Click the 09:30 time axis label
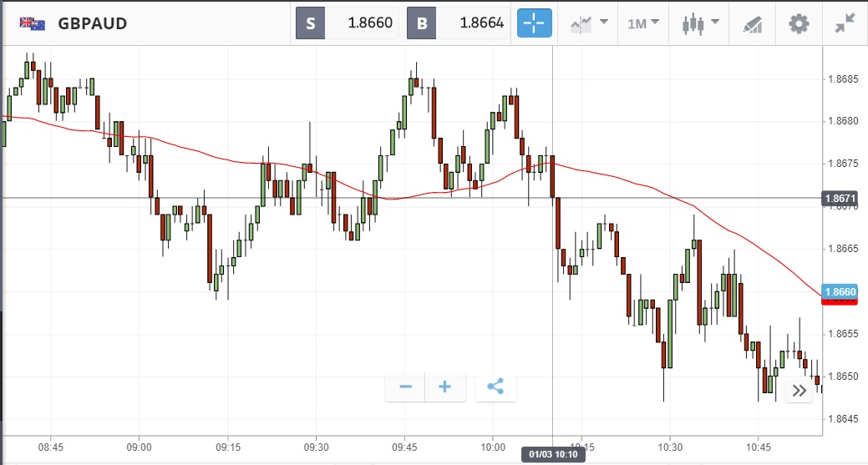This screenshot has height=465, width=868. click(x=317, y=447)
